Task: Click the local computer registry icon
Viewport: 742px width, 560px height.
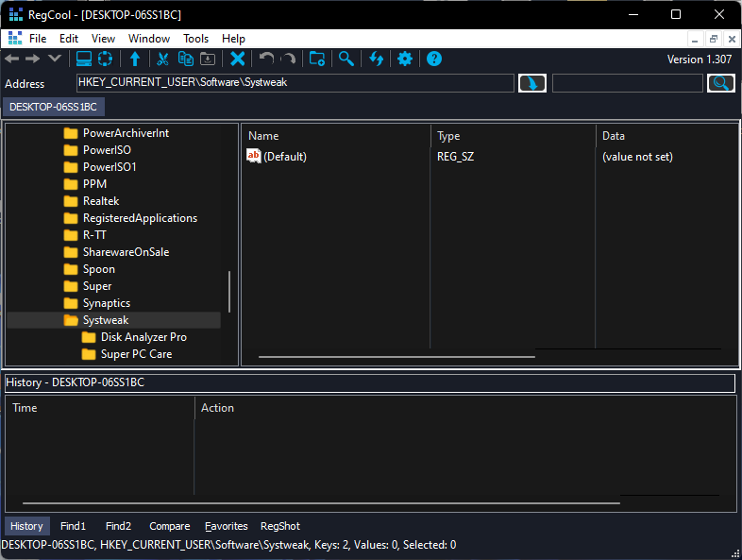Action: [x=84, y=59]
